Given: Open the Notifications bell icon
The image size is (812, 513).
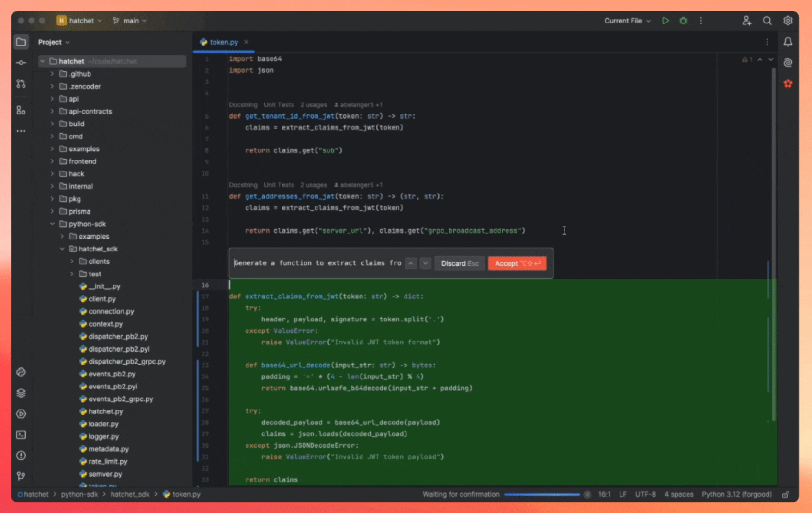Looking at the screenshot, I should tap(788, 42).
